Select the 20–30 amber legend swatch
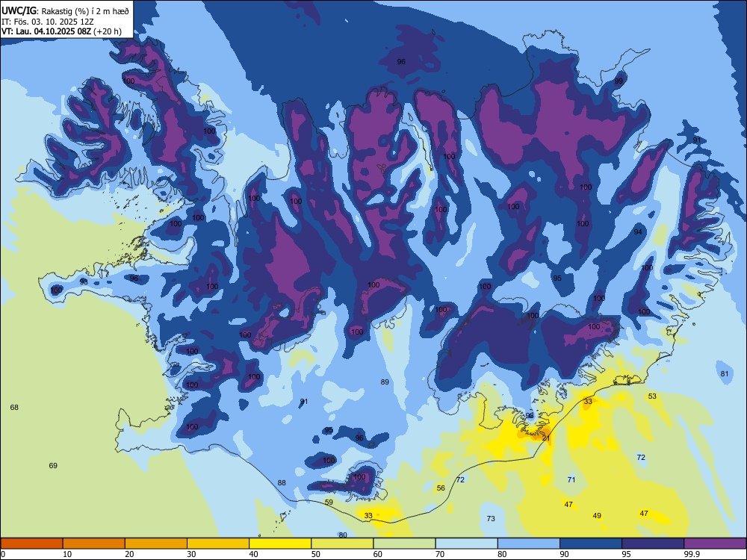The image size is (747, 560). coord(156,544)
